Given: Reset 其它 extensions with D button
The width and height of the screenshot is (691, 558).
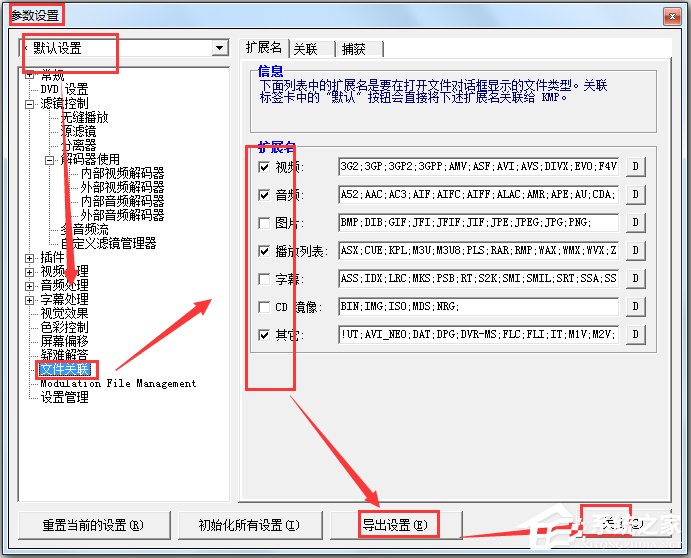Looking at the screenshot, I should 635,334.
